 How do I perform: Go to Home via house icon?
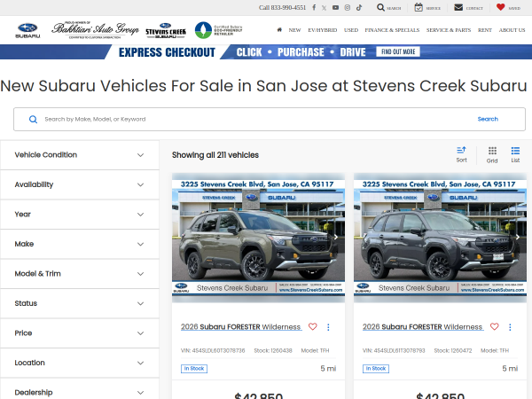[x=279, y=30]
